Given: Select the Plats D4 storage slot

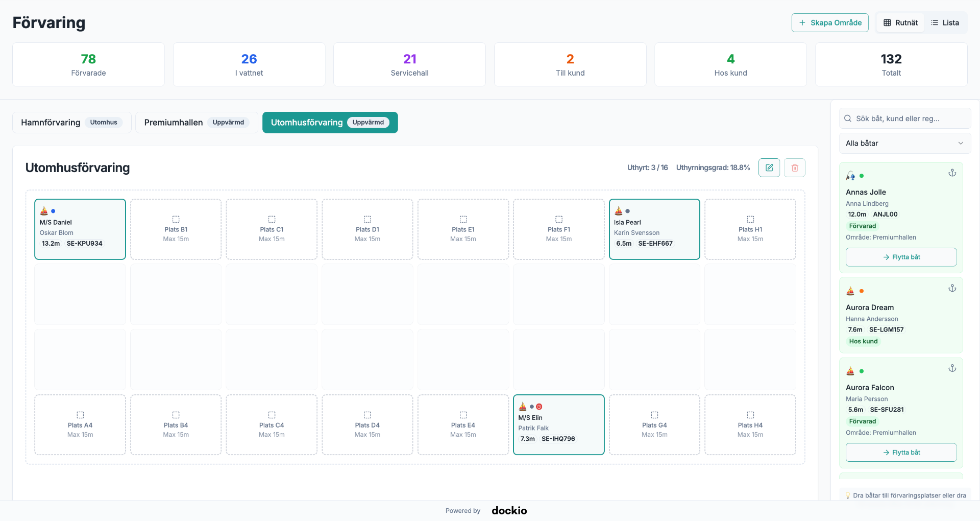Looking at the screenshot, I should coord(367,424).
